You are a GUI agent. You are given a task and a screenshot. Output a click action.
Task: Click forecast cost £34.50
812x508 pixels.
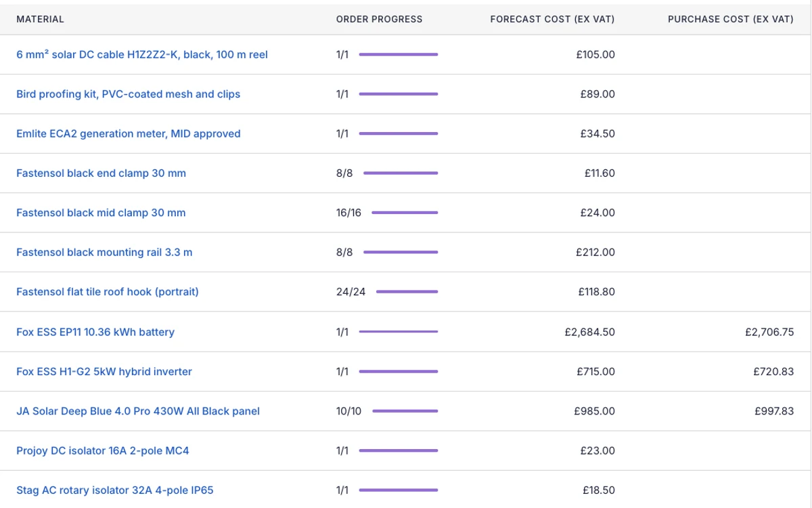coord(598,133)
